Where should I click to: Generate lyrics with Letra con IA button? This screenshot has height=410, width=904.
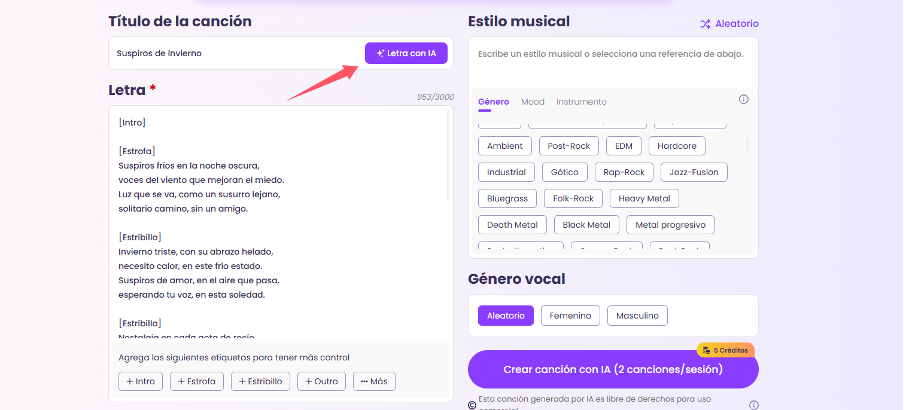(x=406, y=53)
